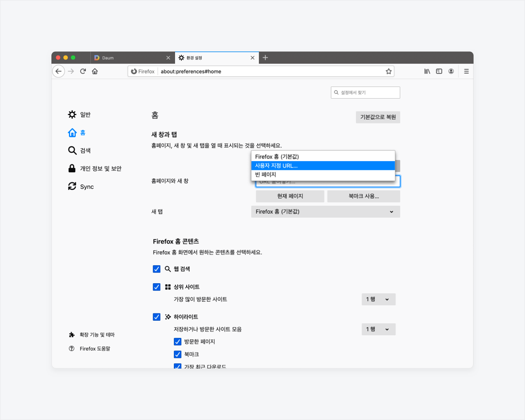Bookmark this page with star icon
The width and height of the screenshot is (525, 420).
click(388, 72)
